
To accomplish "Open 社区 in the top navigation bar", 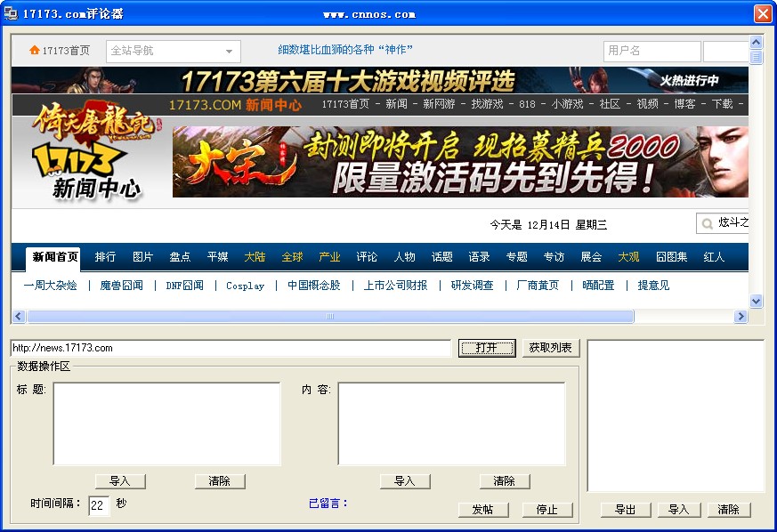I will click(610, 104).
